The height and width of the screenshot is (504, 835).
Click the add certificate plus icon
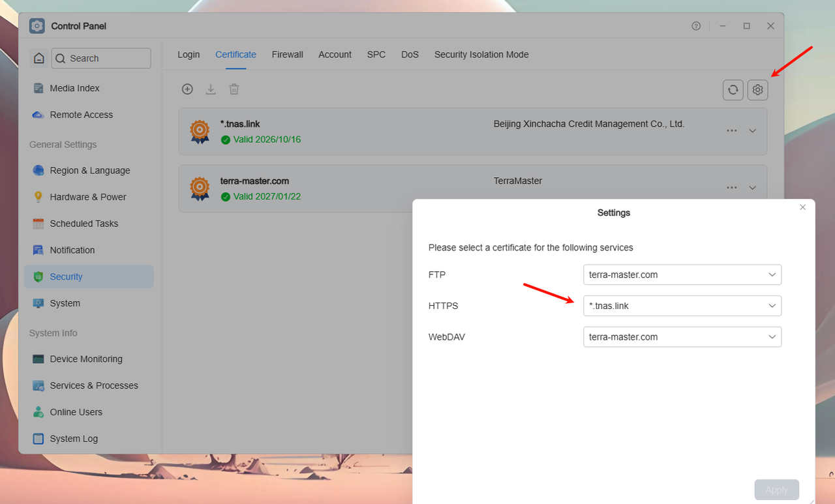(187, 89)
